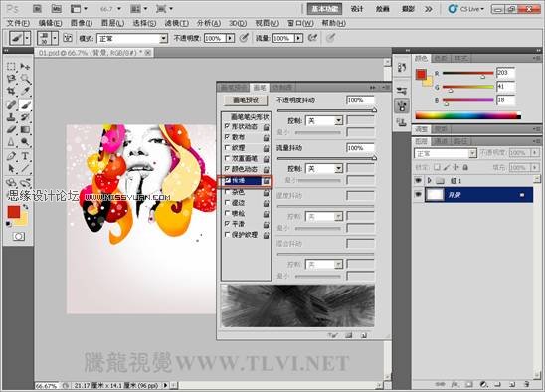Select the Move tool

tap(25, 66)
